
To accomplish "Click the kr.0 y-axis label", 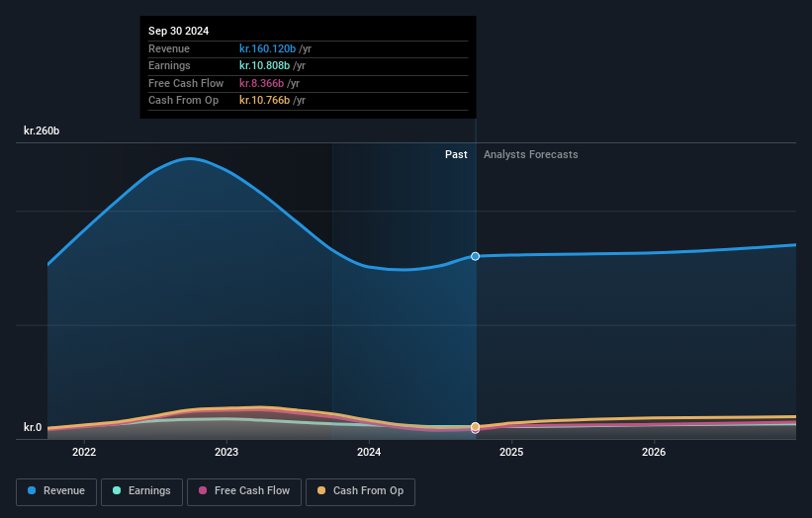I will 33,427.
